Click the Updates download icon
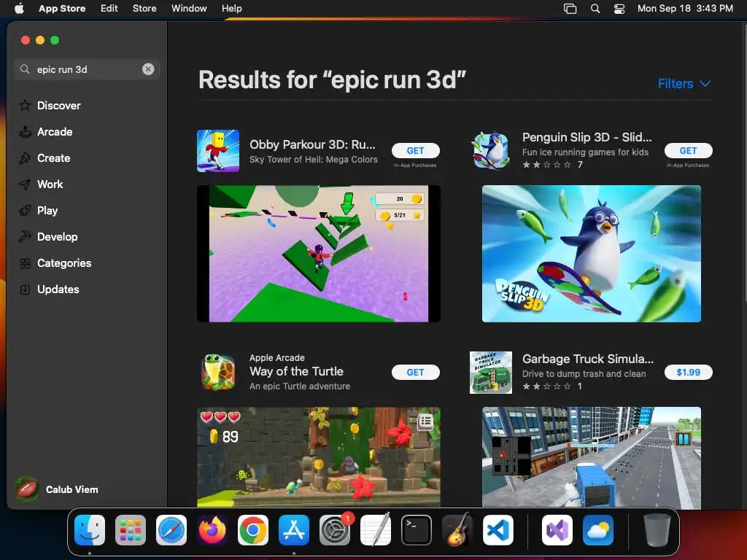The image size is (747, 560). tap(25, 289)
